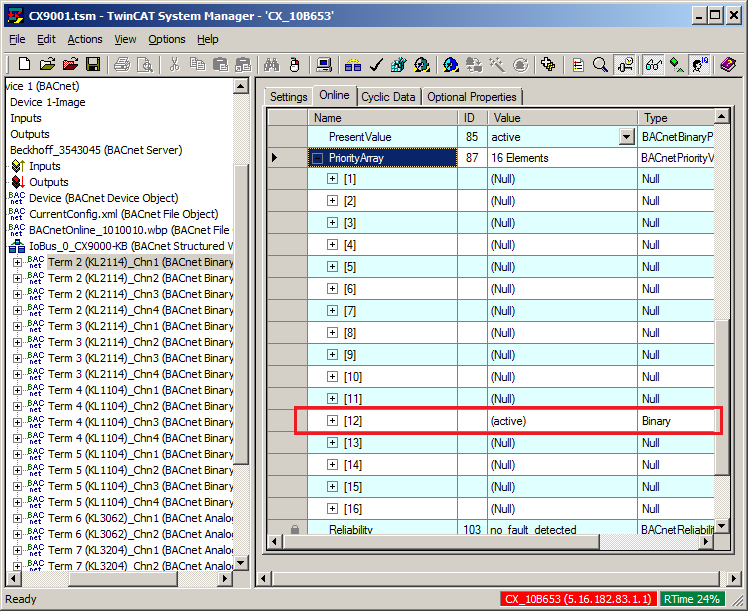The height and width of the screenshot is (611, 748).
Task: Click the Generate Mappings icon
Action: coord(353,64)
